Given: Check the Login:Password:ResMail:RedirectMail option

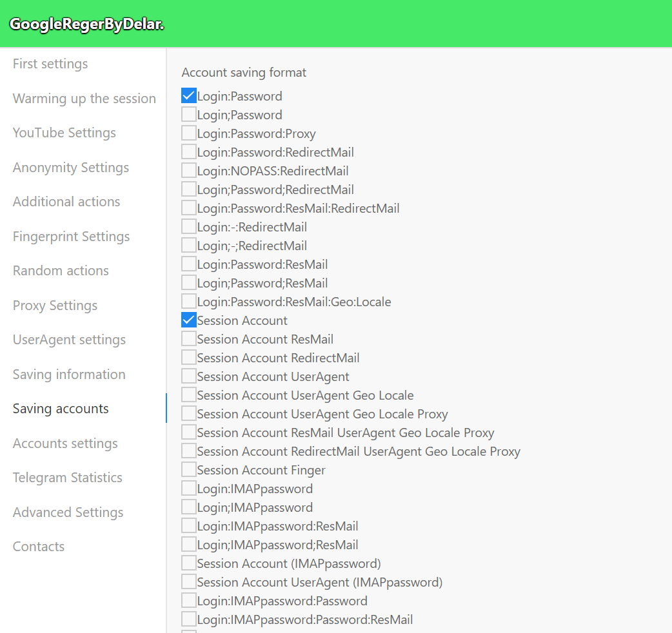Looking at the screenshot, I should point(188,208).
